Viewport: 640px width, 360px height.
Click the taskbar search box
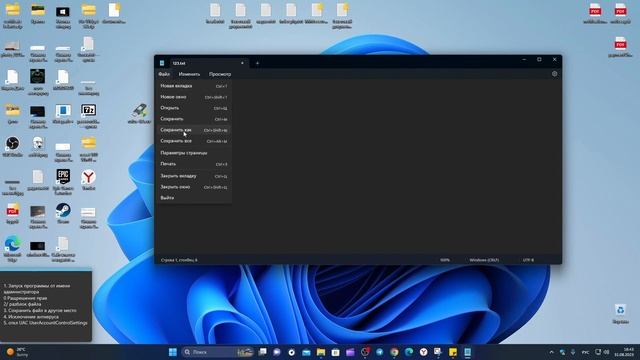(217, 352)
